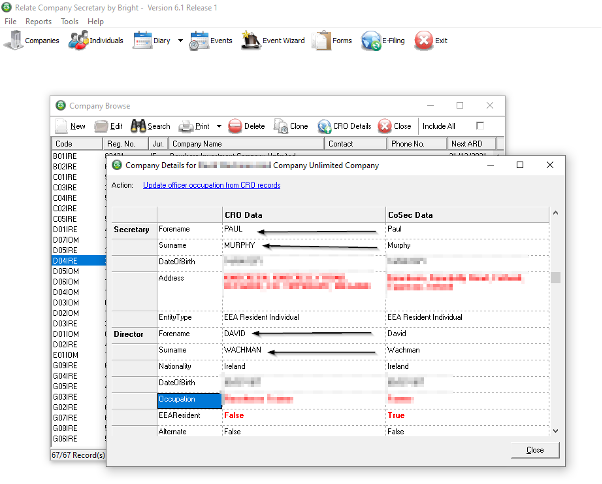Select company code G03IRE in list
This screenshot has width=602, height=484.
point(65,397)
